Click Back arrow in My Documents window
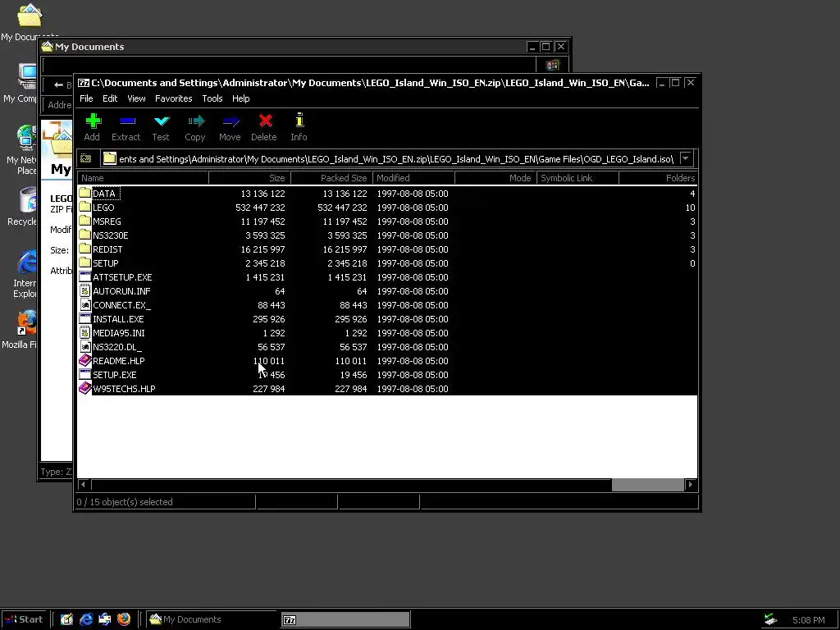This screenshot has width=840, height=630. pyautogui.click(x=58, y=84)
